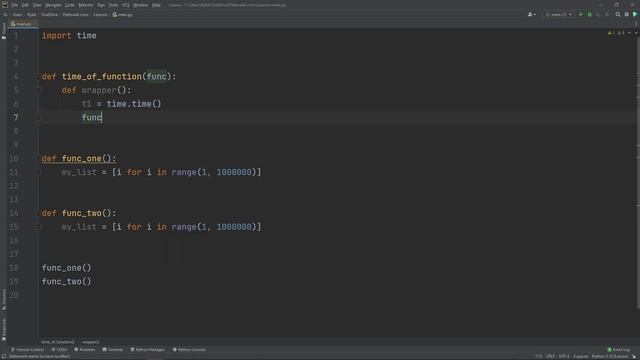This screenshot has width=640, height=360.
Task: Run the main configuration with green play icon
Action: coord(581,14)
